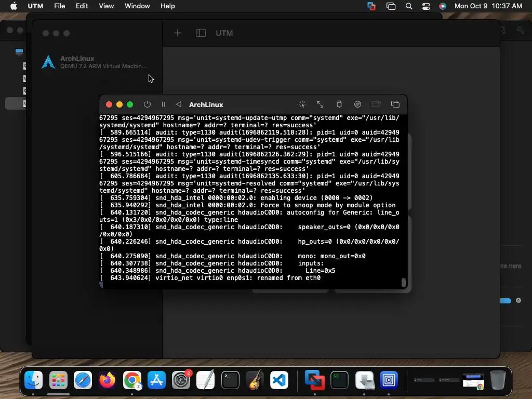Toggle the sidebar in UTM window
This screenshot has width=532, height=399.
click(x=201, y=33)
